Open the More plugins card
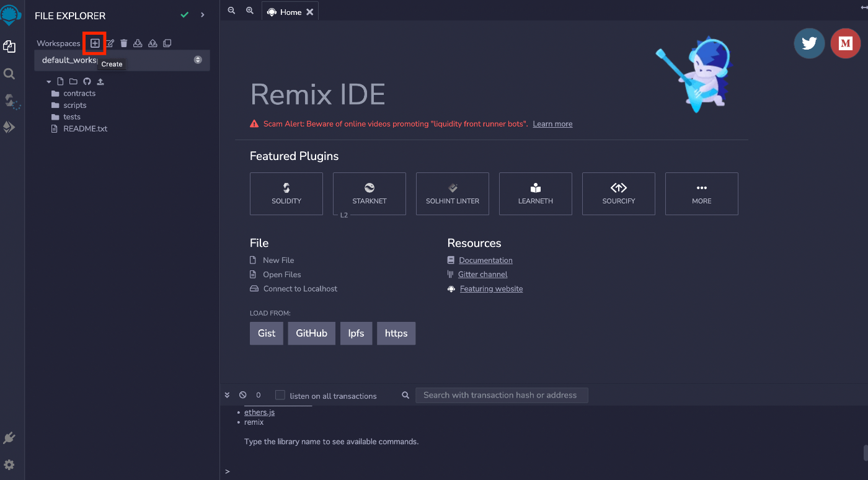 [702, 194]
